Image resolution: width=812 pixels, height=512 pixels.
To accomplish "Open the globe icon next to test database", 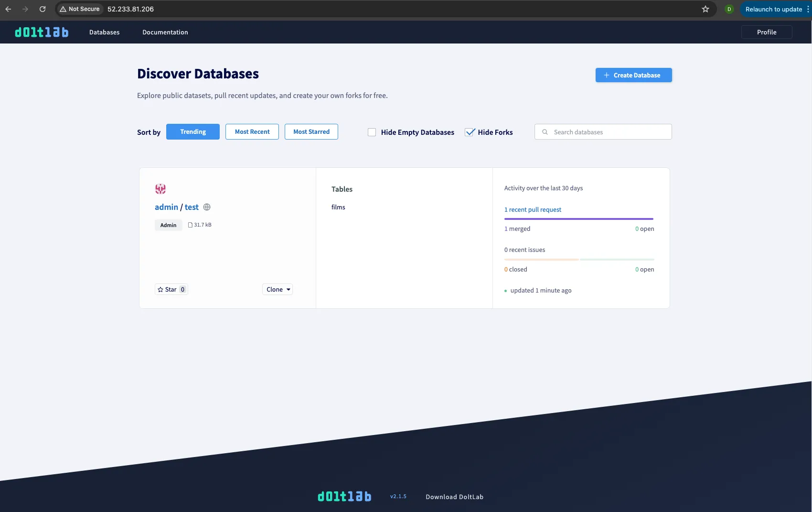I will point(206,207).
